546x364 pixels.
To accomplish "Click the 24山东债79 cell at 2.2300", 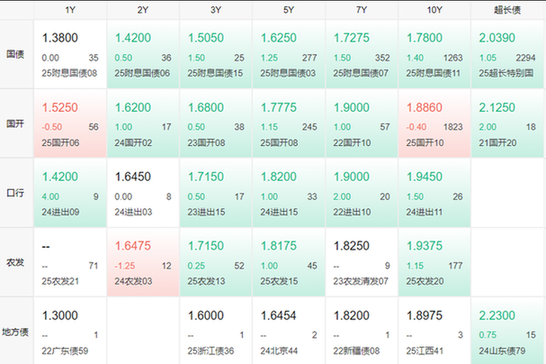I will (507, 331).
